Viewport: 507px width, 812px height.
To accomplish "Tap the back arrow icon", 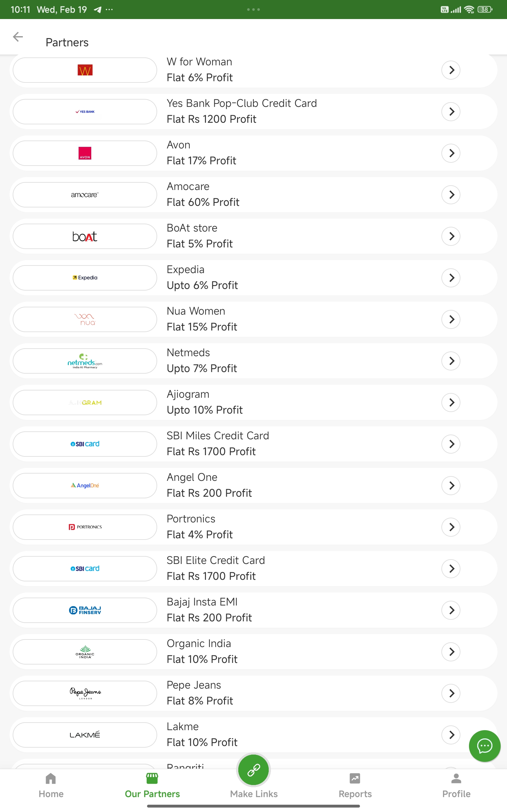I will 18,36.
